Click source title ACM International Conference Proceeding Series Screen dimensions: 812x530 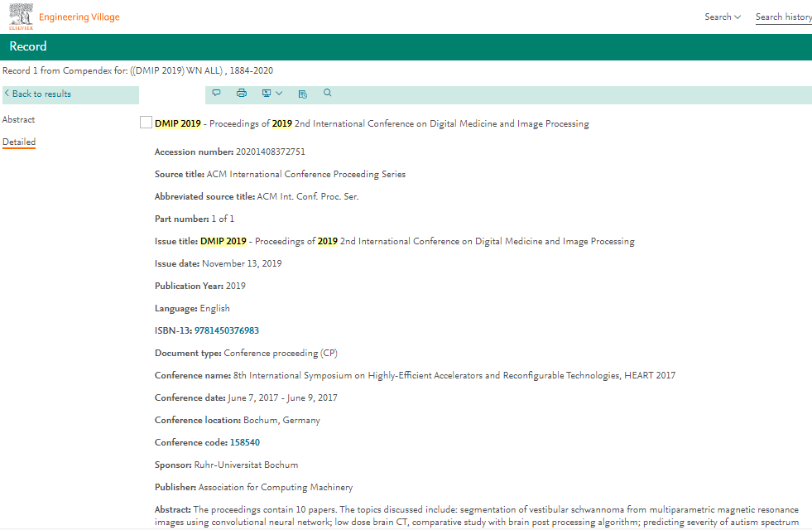306,174
